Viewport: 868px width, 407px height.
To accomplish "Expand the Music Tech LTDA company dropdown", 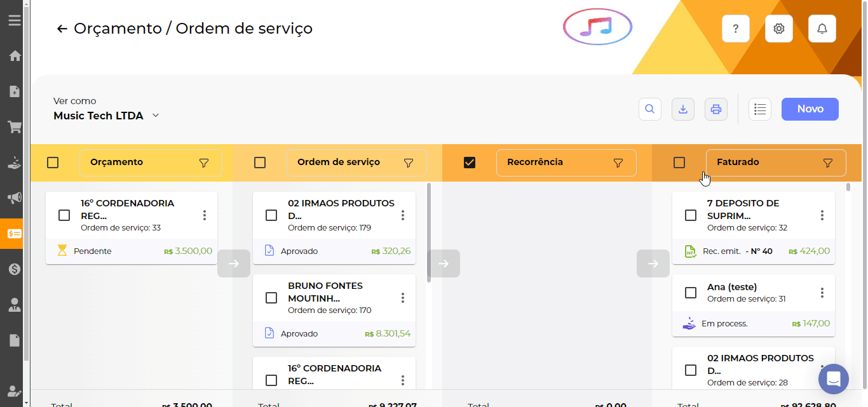I will coord(156,116).
